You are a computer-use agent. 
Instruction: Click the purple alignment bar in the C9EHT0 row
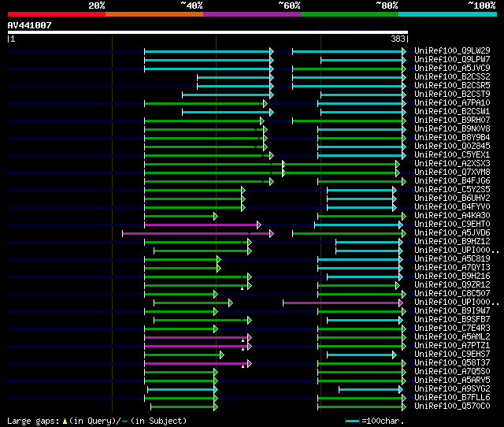(x=203, y=225)
